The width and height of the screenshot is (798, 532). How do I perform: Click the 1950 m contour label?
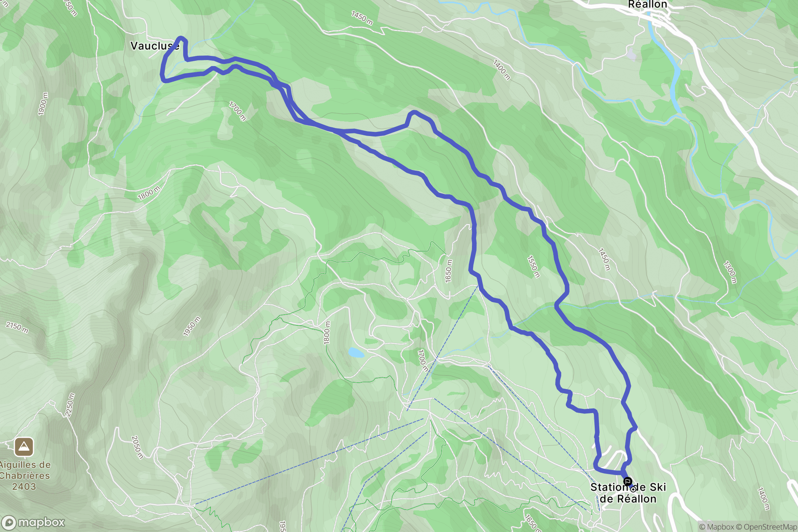(192, 326)
